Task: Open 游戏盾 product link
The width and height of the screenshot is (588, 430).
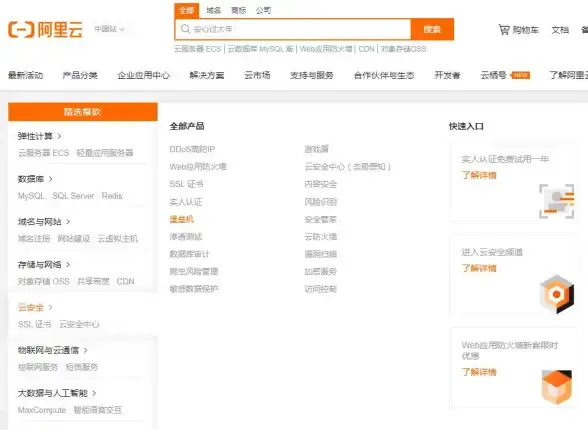Action: point(316,149)
